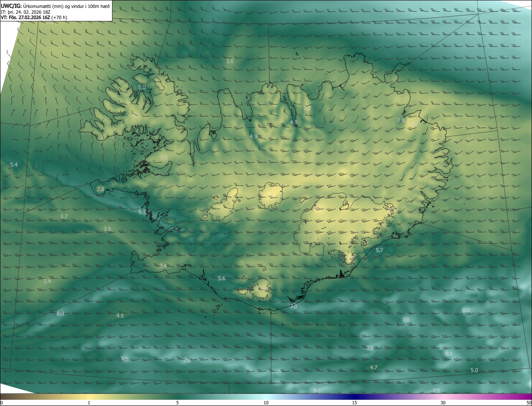Viewport: 532px width, 406px height.
Task: Click the 2.3 value label on the map
Action: [x=164, y=157]
